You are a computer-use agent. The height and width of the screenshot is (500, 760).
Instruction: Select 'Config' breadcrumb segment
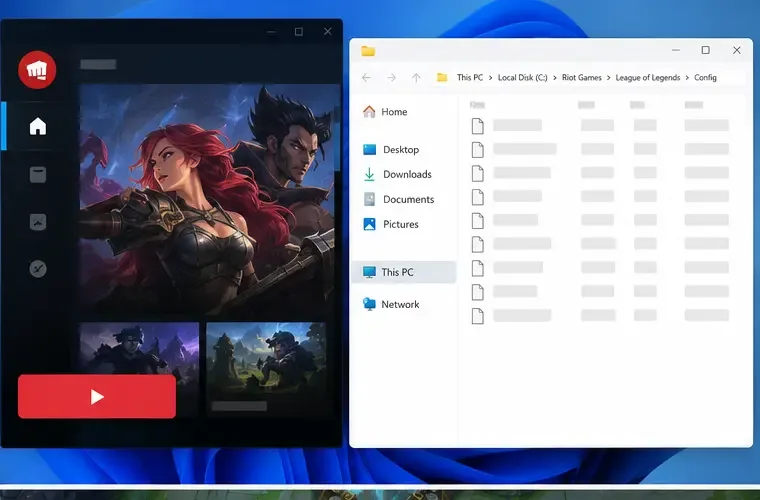(705, 78)
